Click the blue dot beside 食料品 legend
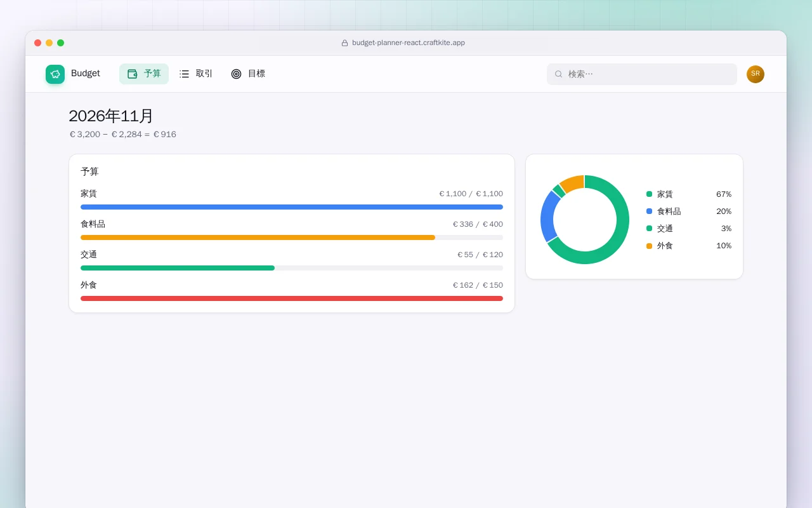This screenshot has width=812, height=508. coord(649,211)
